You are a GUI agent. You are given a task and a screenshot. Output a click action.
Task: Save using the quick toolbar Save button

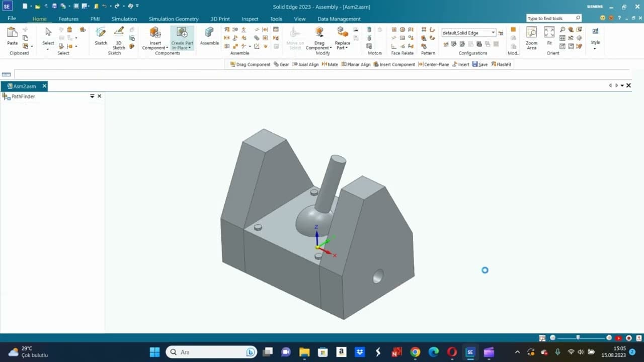click(480, 64)
